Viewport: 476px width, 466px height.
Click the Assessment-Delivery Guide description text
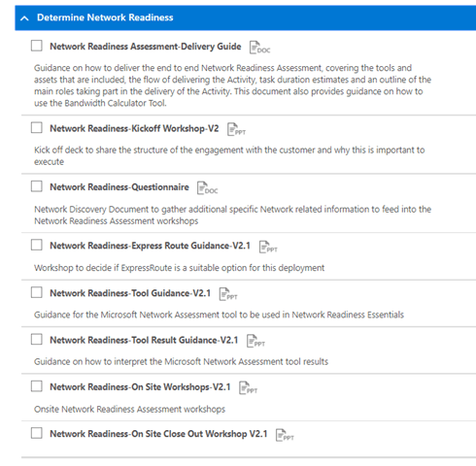[232, 85]
